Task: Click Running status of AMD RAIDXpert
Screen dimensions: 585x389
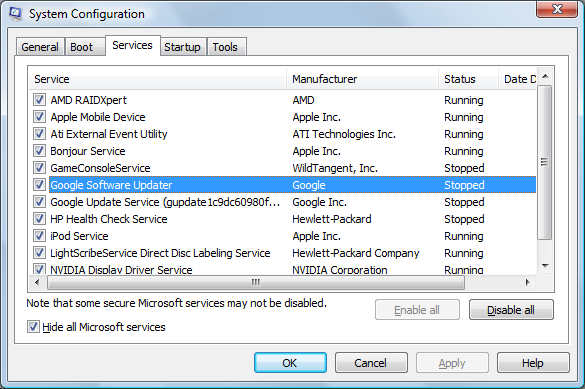Action: pyautogui.click(x=464, y=100)
